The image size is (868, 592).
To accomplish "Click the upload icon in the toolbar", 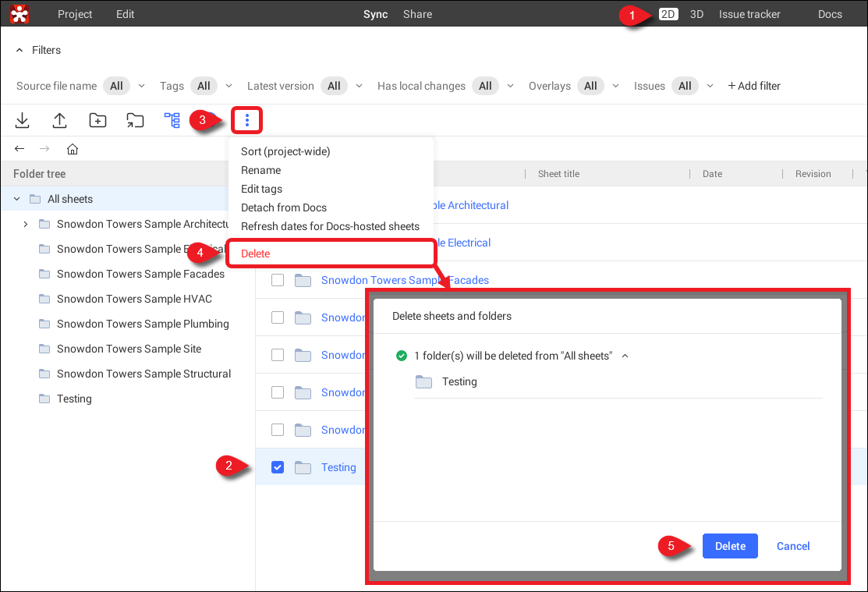I will click(60, 120).
